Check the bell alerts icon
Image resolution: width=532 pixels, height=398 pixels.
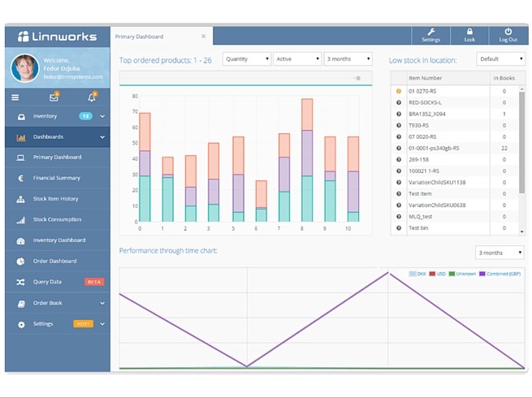pyautogui.click(x=91, y=97)
